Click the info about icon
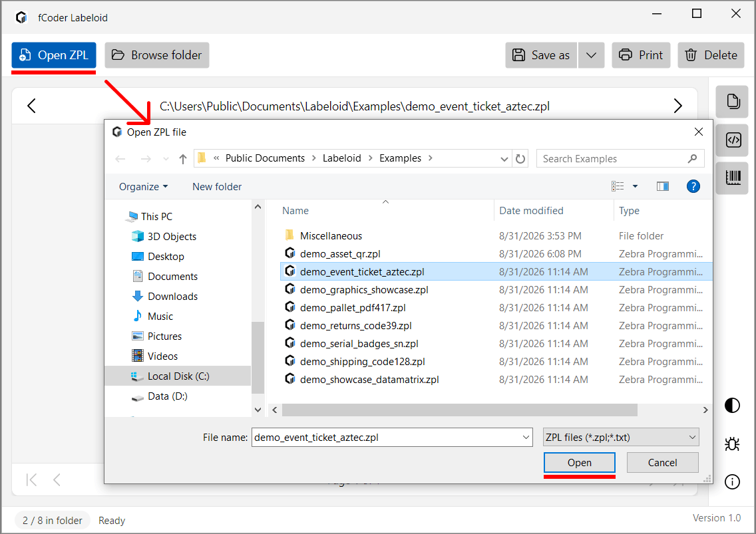 [732, 481]
